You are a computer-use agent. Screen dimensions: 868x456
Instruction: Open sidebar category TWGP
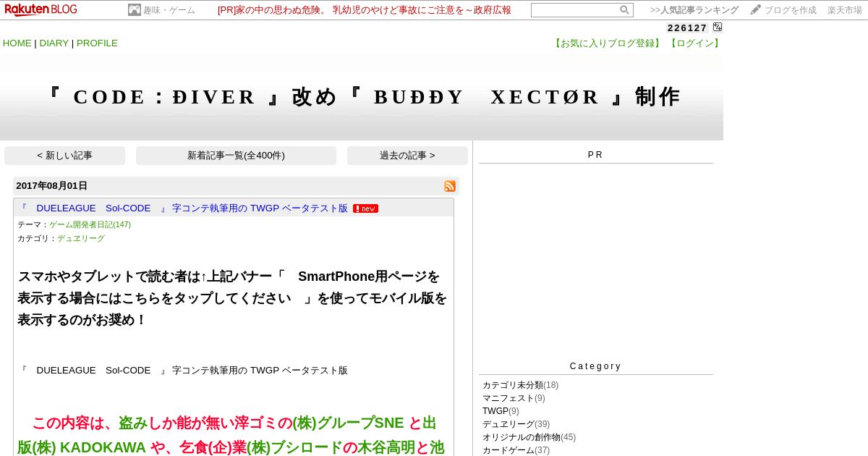(495, 411)
